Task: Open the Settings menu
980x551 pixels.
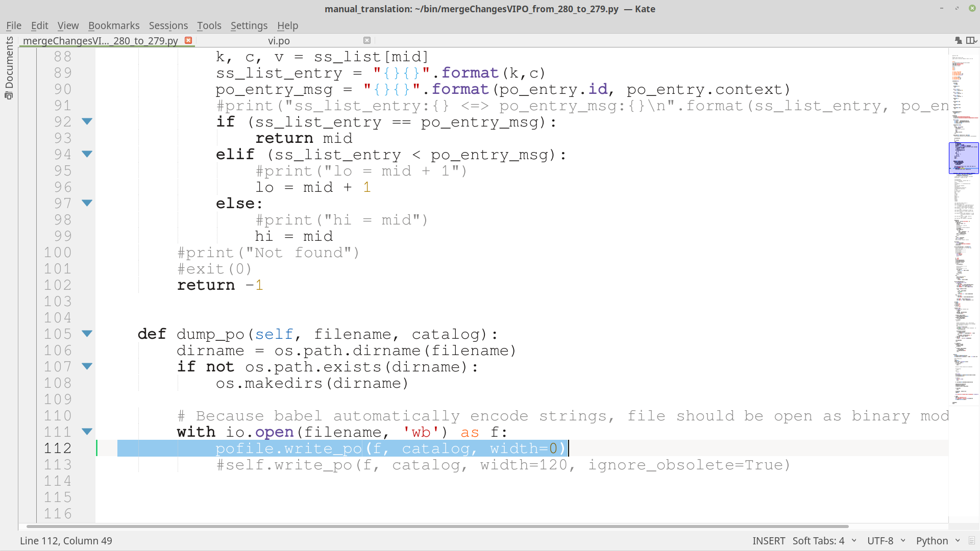Action: pyautogui.click(x=249, y=25)
